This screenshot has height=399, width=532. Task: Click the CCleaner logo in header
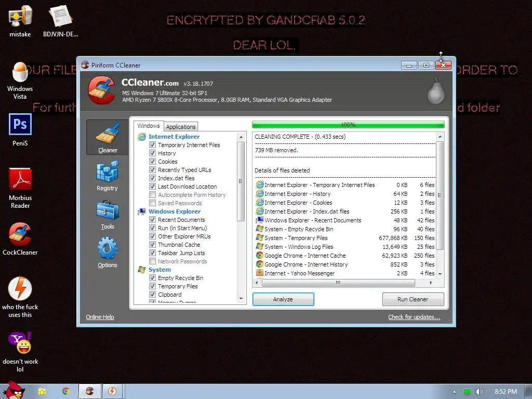pyautogui.click(x=101, y=90)
